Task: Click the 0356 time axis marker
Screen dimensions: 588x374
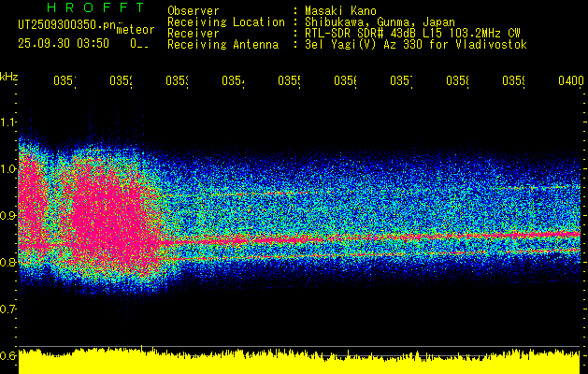Action: tap(345, 80)
